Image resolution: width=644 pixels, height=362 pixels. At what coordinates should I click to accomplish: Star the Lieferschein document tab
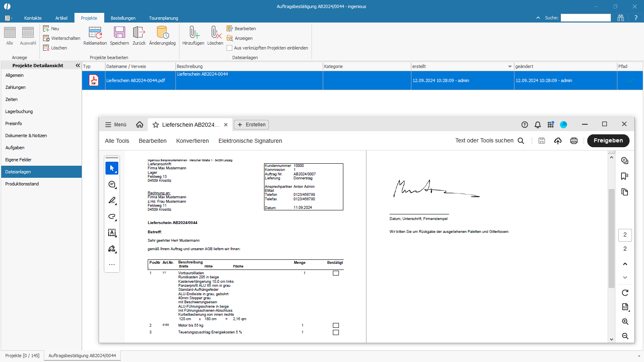click(x=156, y=125)
